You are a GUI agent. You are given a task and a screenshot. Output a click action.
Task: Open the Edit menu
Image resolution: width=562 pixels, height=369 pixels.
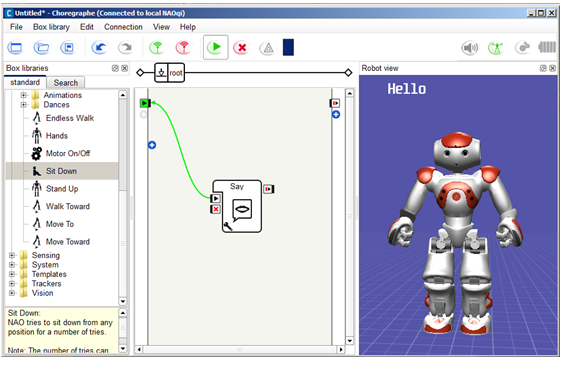pos(86,27)
